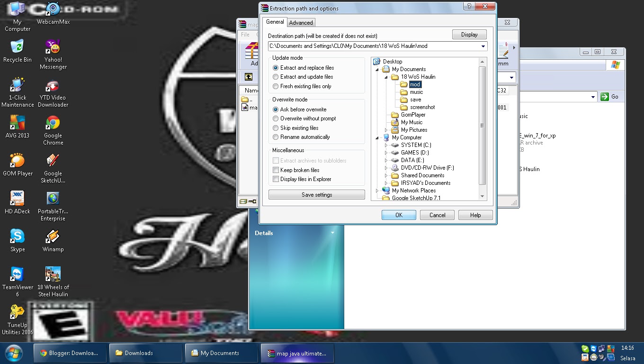Toggle Display files in Explorer checkbox

pyautogui.click(x=276, y=179)
